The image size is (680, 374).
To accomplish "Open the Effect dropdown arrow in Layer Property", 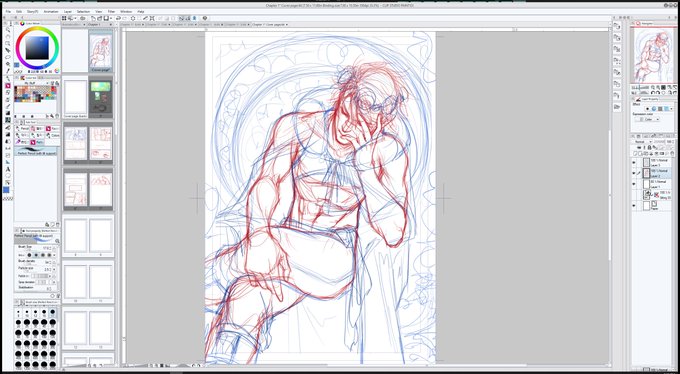I will pyautogui.click(x=671, y=108).
